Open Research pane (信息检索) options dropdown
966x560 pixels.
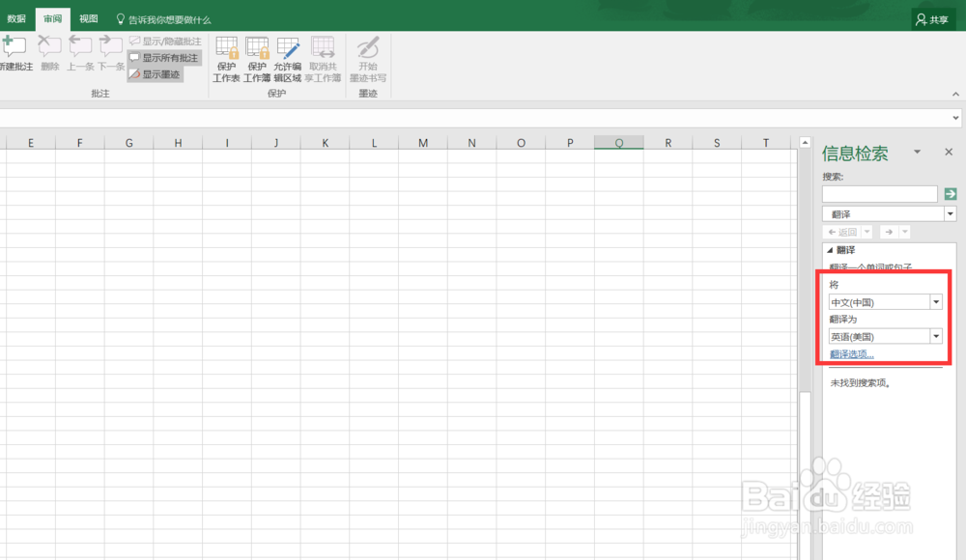918,153
